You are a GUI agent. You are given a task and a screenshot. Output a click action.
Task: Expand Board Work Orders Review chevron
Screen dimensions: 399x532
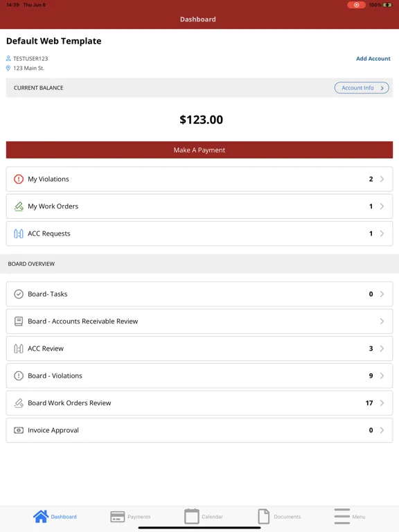pyautogui.click(x=382, y=402)
